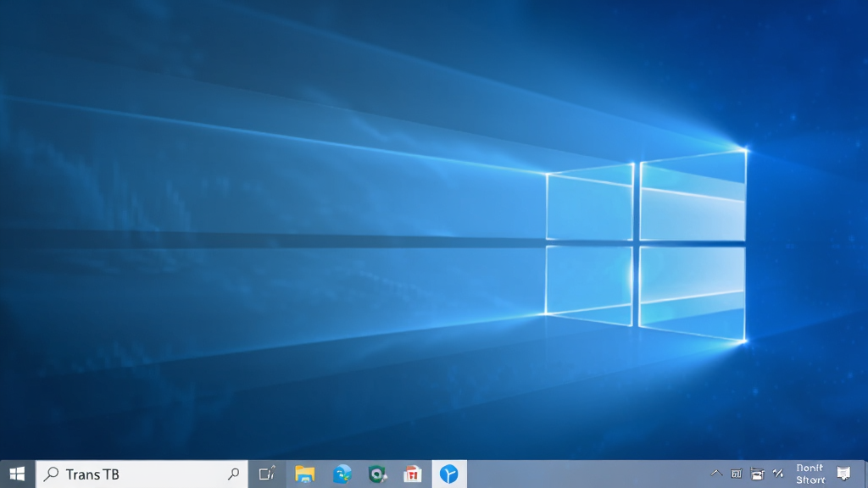Click the magnifier icon left of 'Trans TB'
This screenshot has height=488, width=868.
coord(52,474)
